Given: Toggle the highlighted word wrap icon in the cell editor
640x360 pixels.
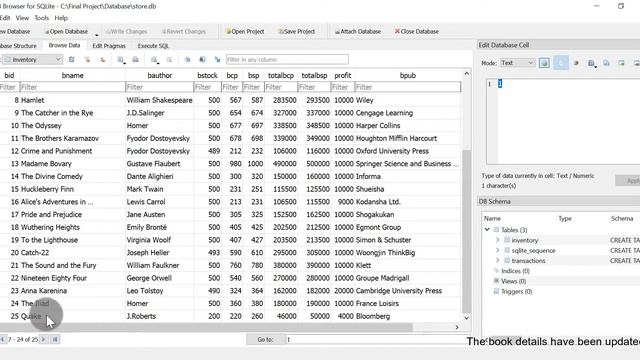Looking at the screenshot, I should 561,63.
